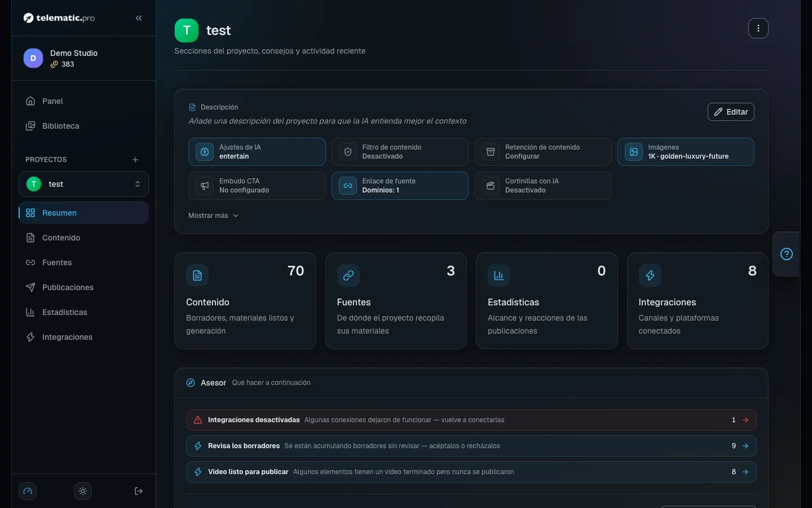Open Retención de contenido setting tile
The image size is (812, 508).
[x=543, y=152]
